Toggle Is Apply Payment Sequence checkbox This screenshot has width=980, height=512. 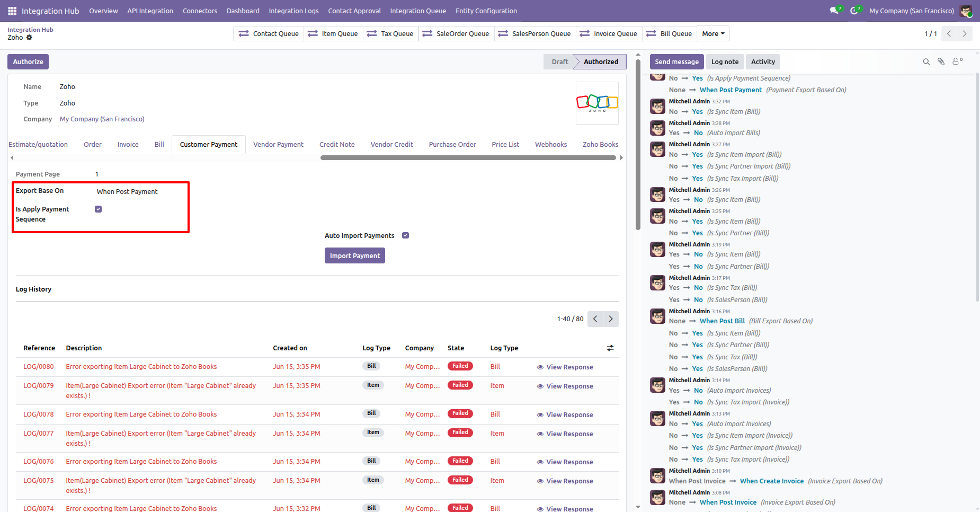point(98,209)
